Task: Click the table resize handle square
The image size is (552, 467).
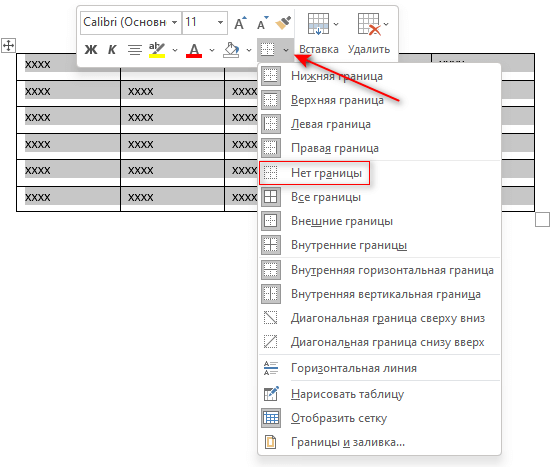Action: tap(542, 220)
